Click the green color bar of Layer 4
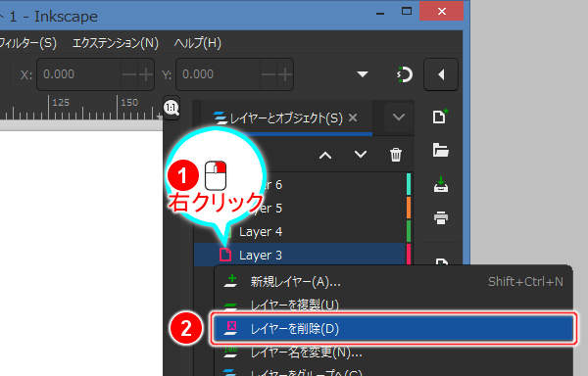 coord(409,231)
